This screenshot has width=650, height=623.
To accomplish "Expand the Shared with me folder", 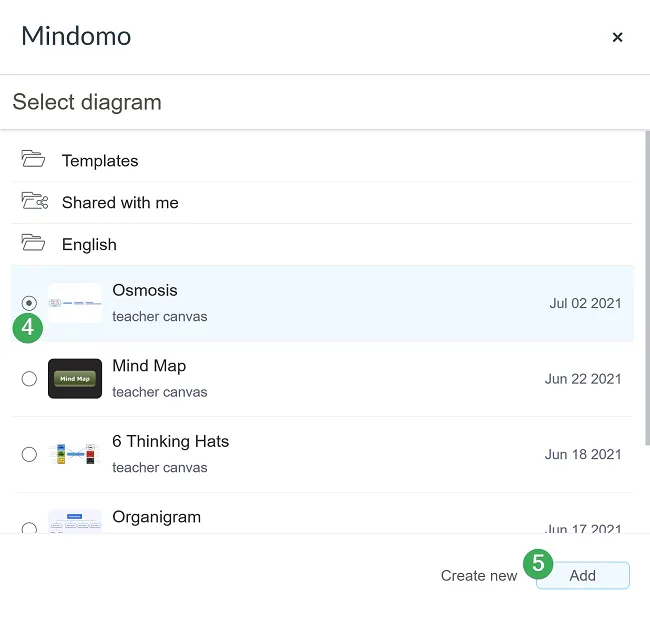I will [120, 203].
